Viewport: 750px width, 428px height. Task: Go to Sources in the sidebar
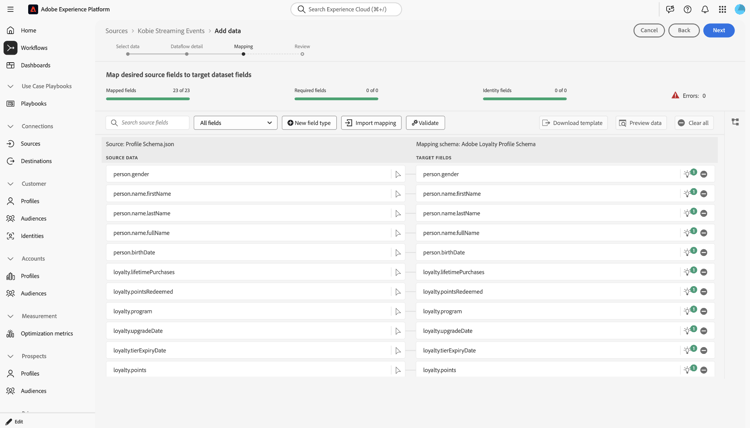point(30,143)
